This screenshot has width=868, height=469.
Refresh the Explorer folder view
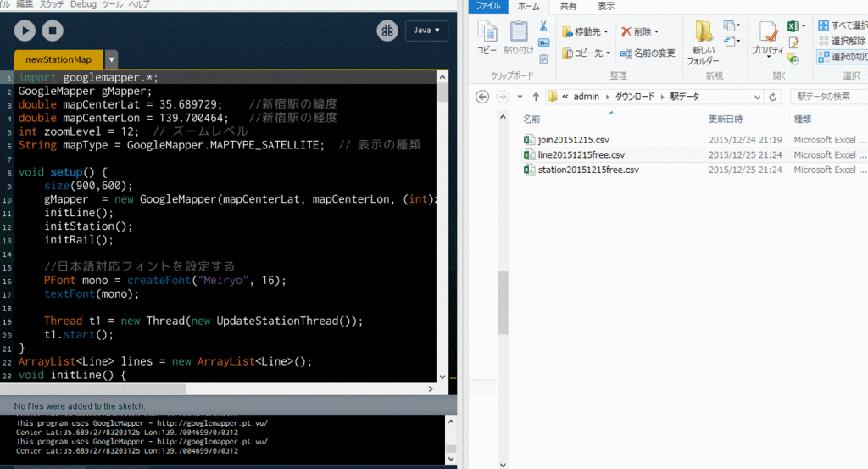click(x=773, y=97)
